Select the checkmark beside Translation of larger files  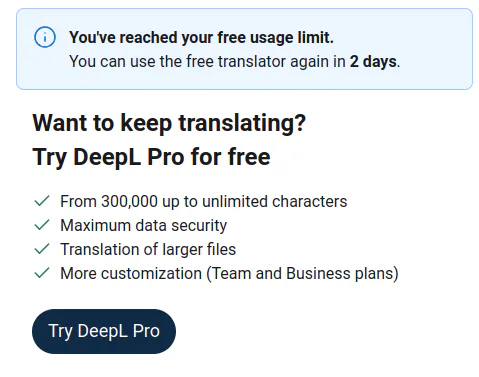(x=42, y=249)
